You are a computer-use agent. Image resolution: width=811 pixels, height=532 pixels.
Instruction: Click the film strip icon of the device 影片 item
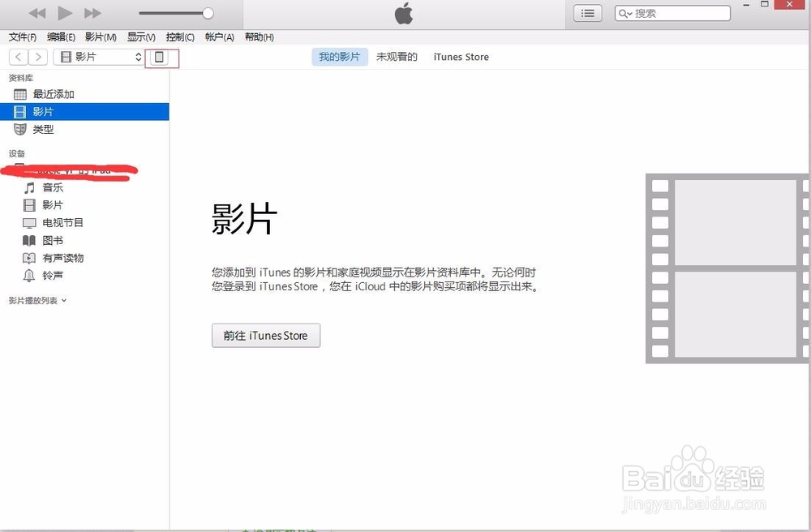point(29,205)
